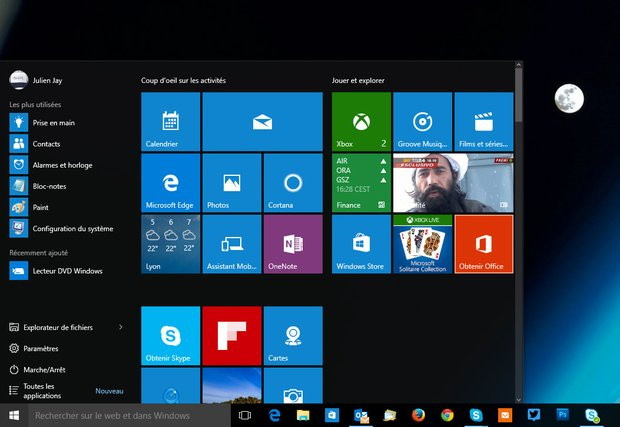This screenshot has height=427, width=620.
Task: Expand the Explorateur de fichiers chevron
Action: coord(121,327)
